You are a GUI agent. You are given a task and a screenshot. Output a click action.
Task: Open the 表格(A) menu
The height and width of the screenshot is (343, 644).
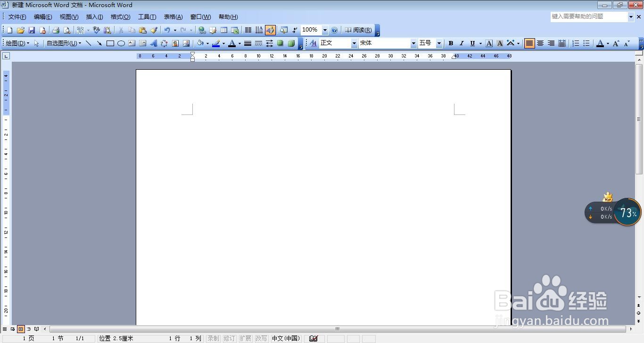[173, 17]
